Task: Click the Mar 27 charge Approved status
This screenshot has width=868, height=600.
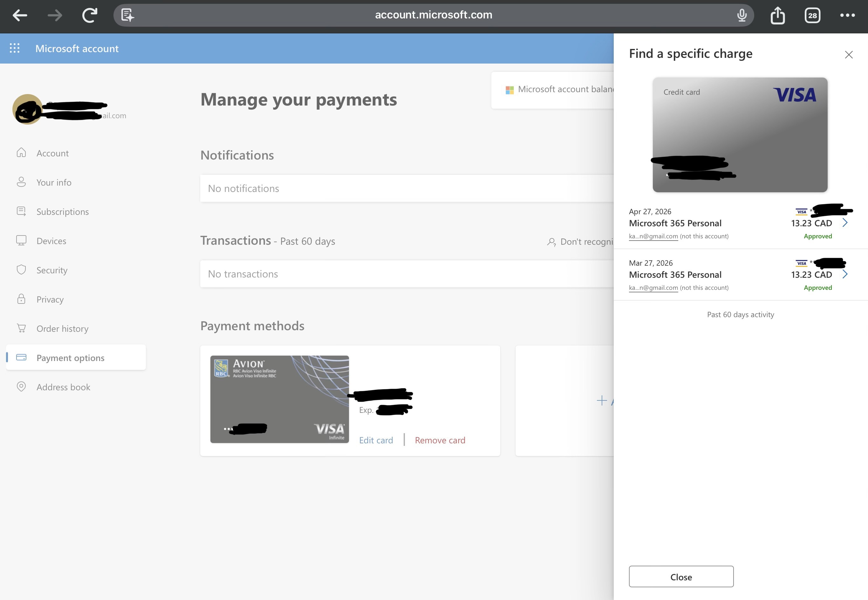Action: [818, 288]
